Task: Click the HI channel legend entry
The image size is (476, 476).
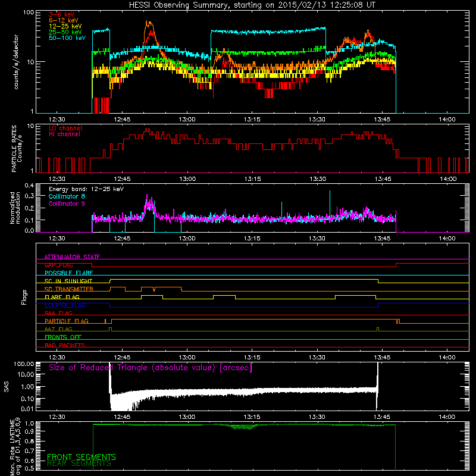Action: click(64, 134)
